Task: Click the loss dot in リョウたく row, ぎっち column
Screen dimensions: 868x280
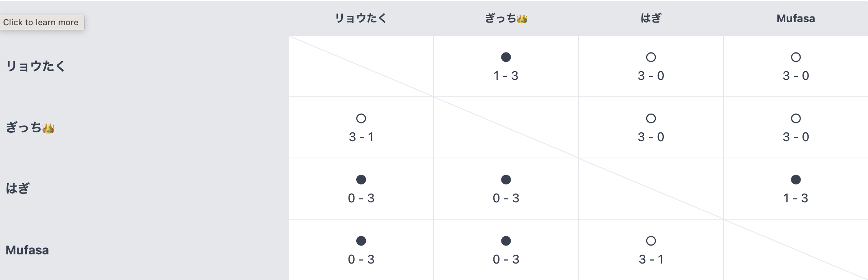Action: tap(506, 57)
